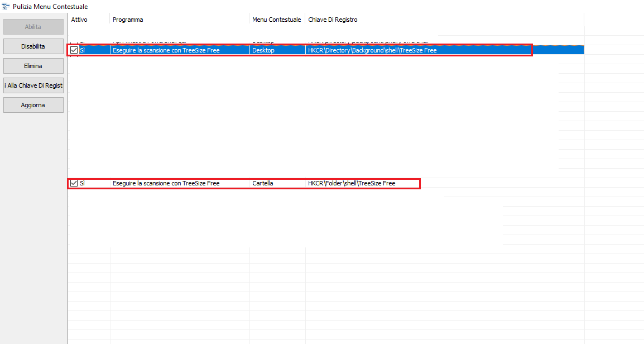The width and height of the screenshot is (644, 344).
Task: Click the Cartella cell
Action: click(x=262, y=183)
